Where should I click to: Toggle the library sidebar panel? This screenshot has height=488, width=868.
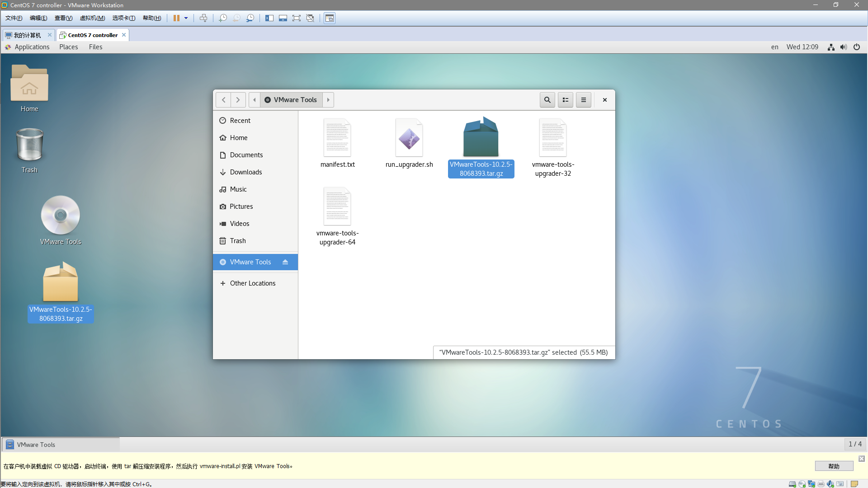pyautogui.click(x=269, y=18)
